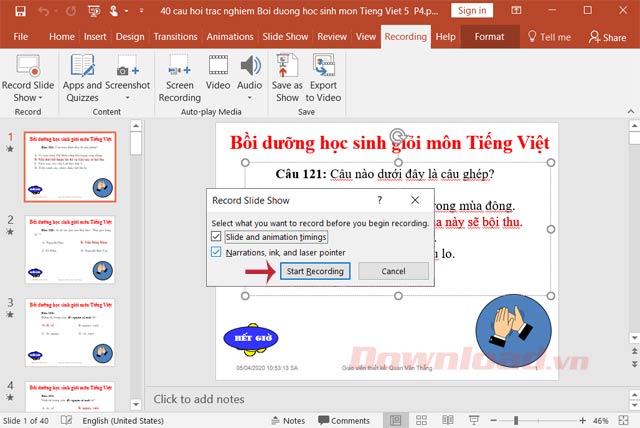Select slide 4 thumbnail
This screenshot has width=640, height=428.
point(70,396)
